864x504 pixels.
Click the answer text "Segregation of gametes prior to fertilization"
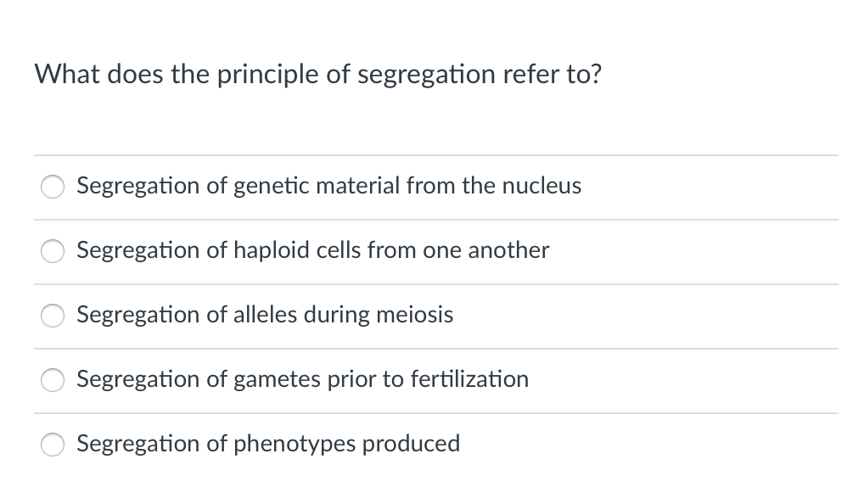(x=302, y=380)
